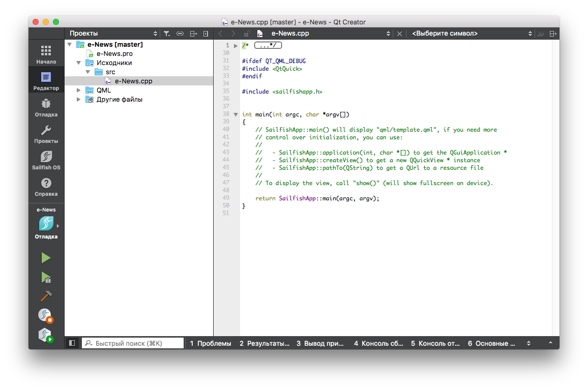
Task: Split the Проекты side panel
Action: coord(193,34)
